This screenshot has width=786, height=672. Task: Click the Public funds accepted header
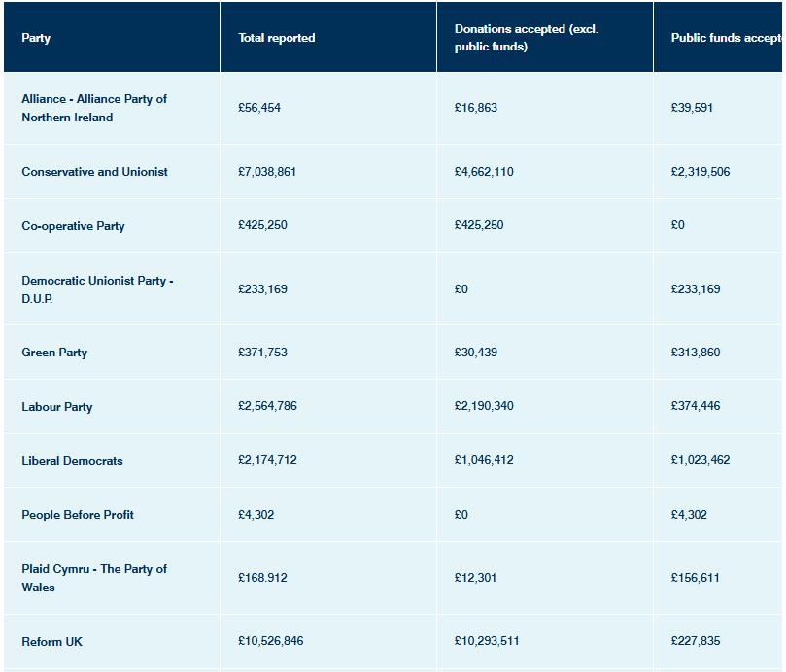tap(725, 38)
